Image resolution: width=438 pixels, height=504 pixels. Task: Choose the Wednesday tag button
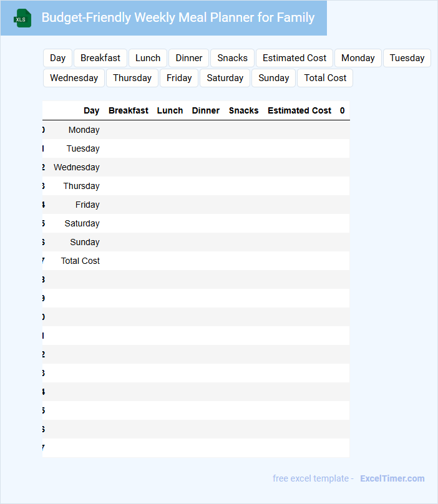click(74, 78)
